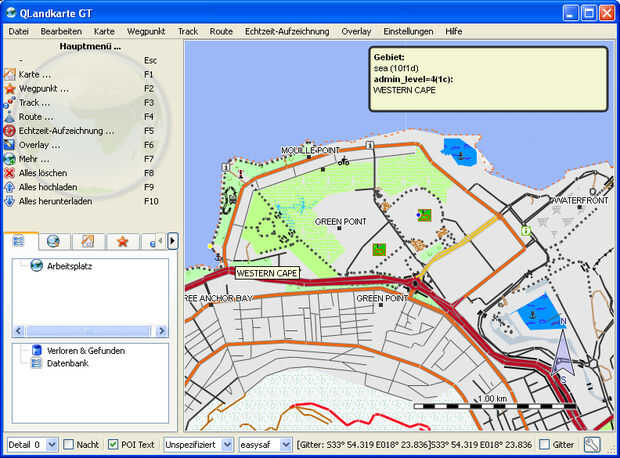Screen dimensions: 620x458
Task: Select Alles hochladen F9 entry
Action: coord(81,187)
